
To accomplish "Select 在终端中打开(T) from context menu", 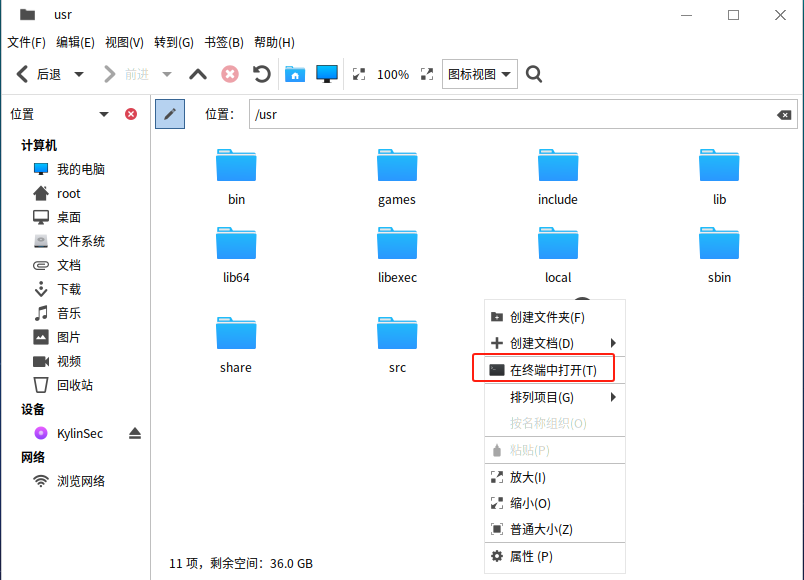I will point(552,370).
